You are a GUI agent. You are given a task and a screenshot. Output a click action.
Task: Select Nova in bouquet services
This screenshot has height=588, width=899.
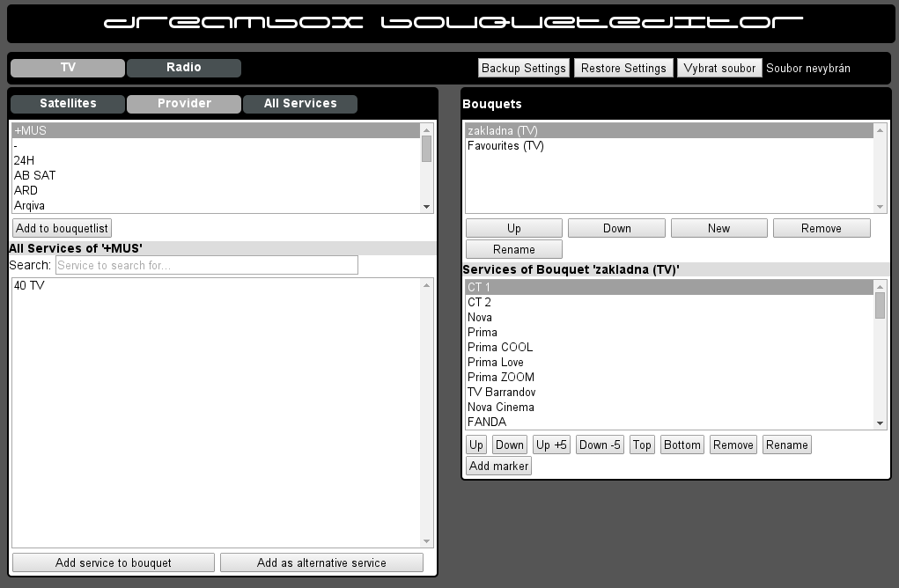(x=669, y=317)
